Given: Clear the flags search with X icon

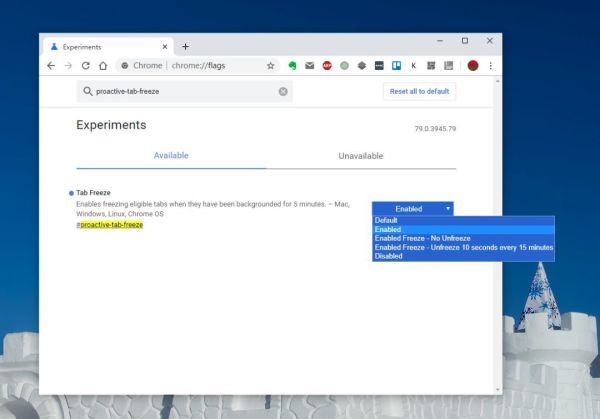Looking at the screenshot, I should (x=283, y=91).
